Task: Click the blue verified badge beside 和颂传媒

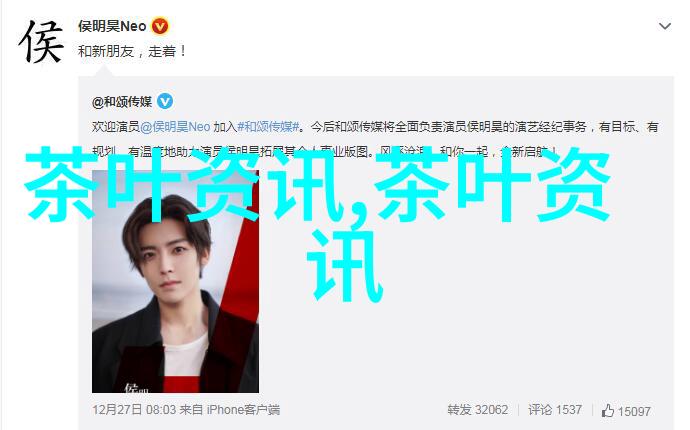Action: coord(165,102)
